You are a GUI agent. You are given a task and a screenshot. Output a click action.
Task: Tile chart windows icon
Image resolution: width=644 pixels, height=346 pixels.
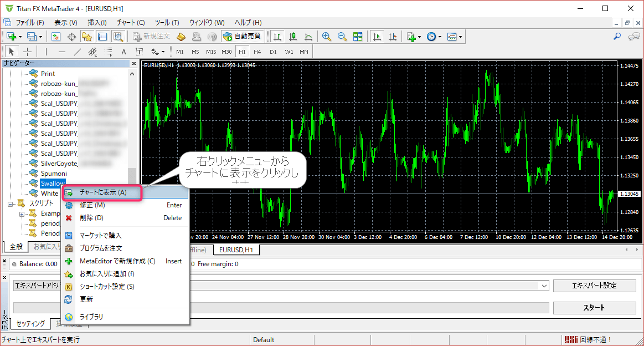coord(358,37)
